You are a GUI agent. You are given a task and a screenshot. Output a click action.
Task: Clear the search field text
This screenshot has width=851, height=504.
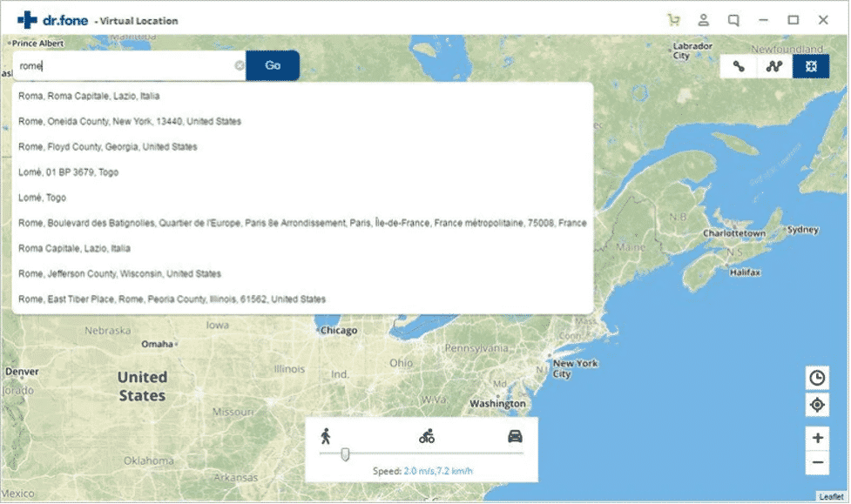click(x=240, y=65)
